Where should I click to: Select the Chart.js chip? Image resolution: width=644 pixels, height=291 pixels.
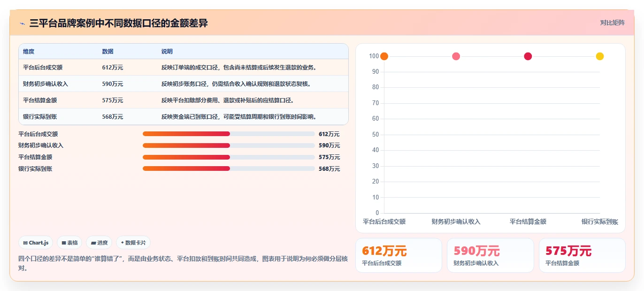point(36,243)
